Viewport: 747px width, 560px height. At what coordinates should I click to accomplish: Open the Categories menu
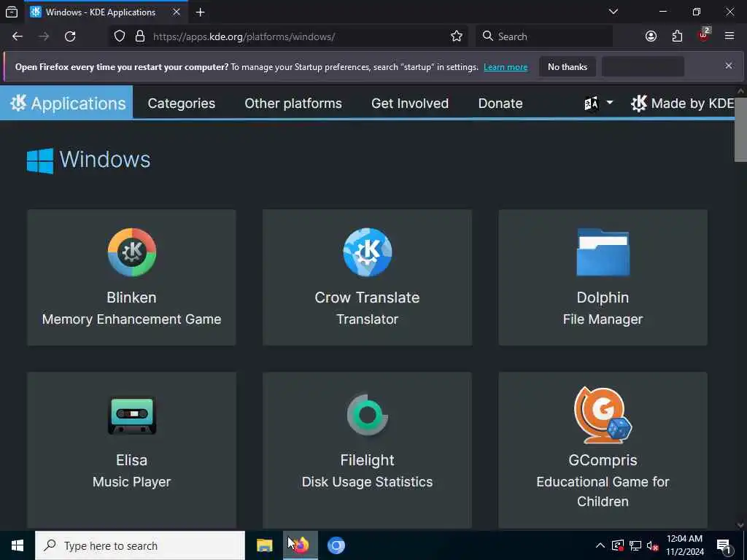click(x=182, y=104)
